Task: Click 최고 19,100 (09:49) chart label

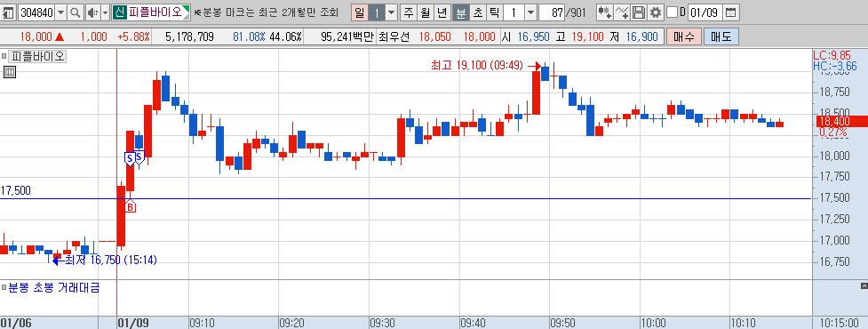Action: click(x=476, y=66)
